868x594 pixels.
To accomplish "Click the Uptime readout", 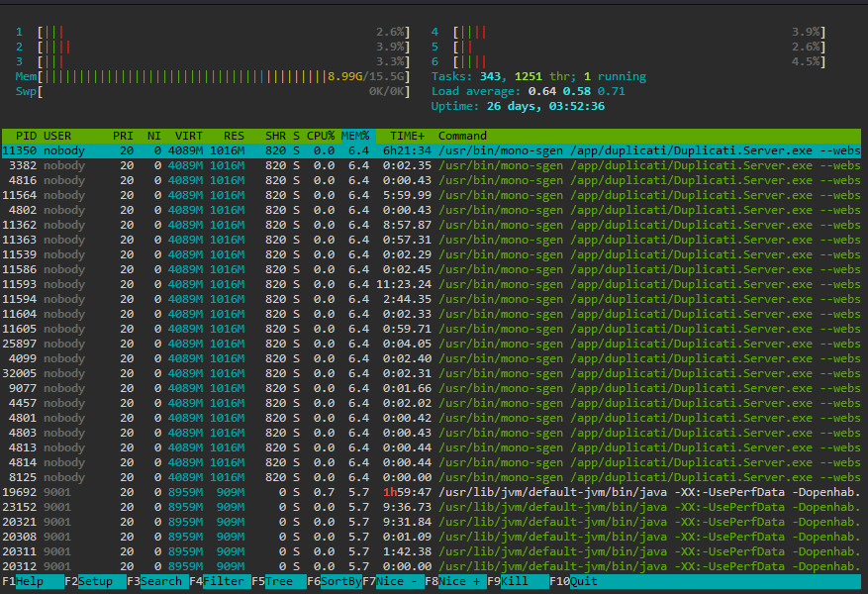I will 518,106.
